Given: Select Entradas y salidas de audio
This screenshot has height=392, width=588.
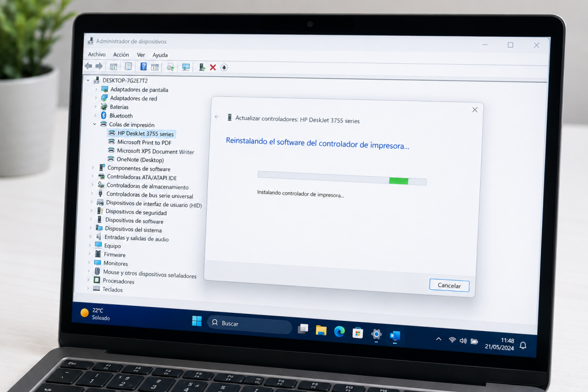Looking at the screenshot, I should pos(137,238).
